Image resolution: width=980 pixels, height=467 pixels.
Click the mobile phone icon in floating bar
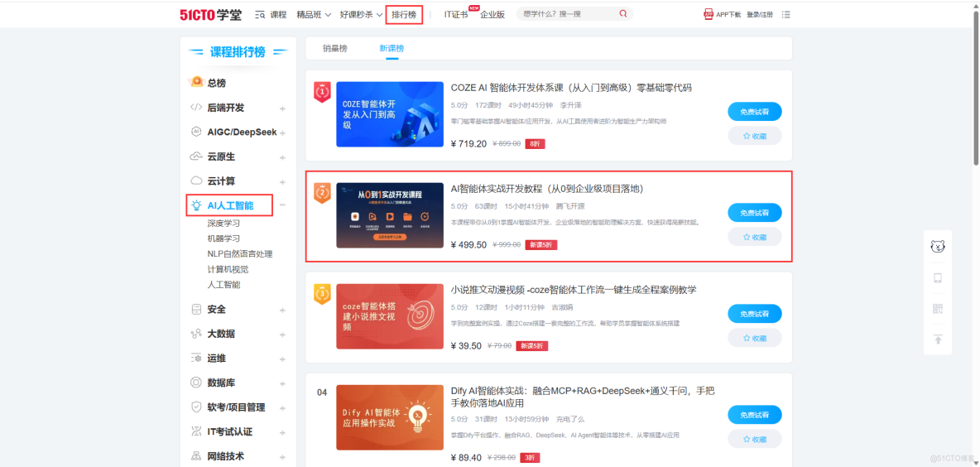click(938, 278)
